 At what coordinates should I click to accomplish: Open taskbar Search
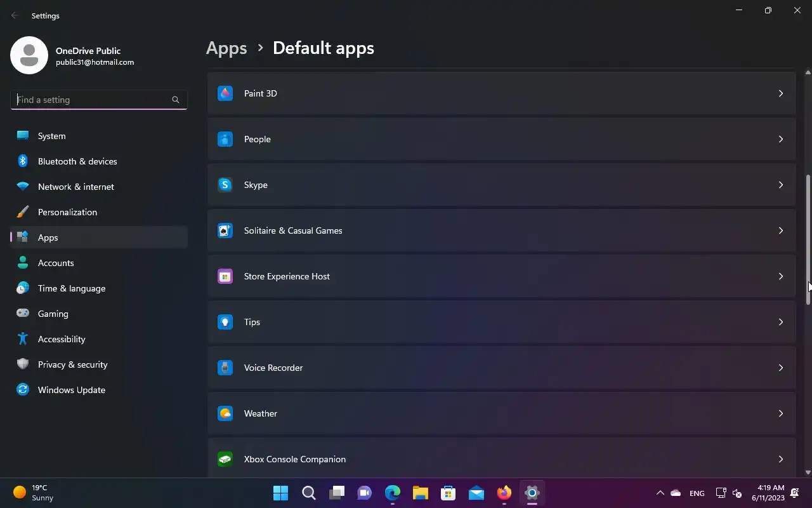coord(309,493)
